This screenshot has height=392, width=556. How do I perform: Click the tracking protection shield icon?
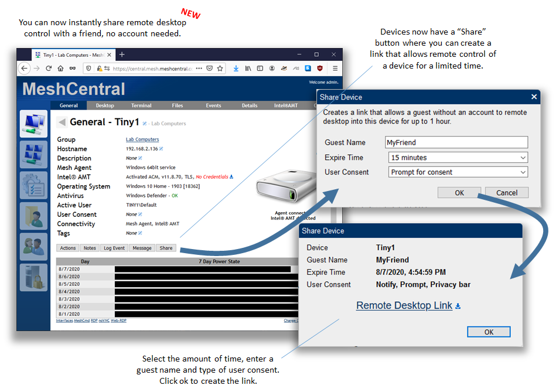point(88,69)
